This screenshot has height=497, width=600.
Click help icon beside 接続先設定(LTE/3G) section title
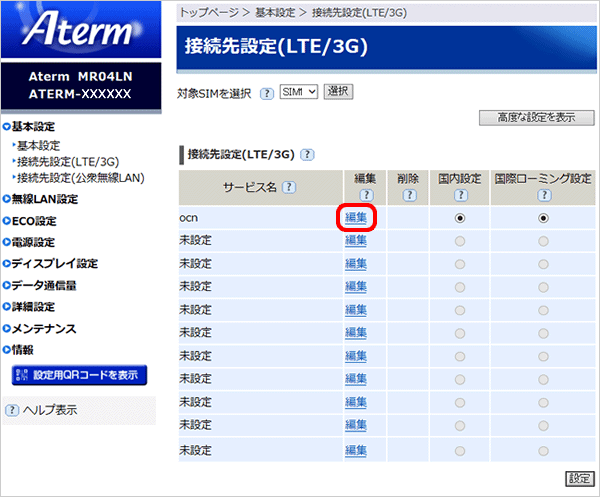[x=307, y=155]
